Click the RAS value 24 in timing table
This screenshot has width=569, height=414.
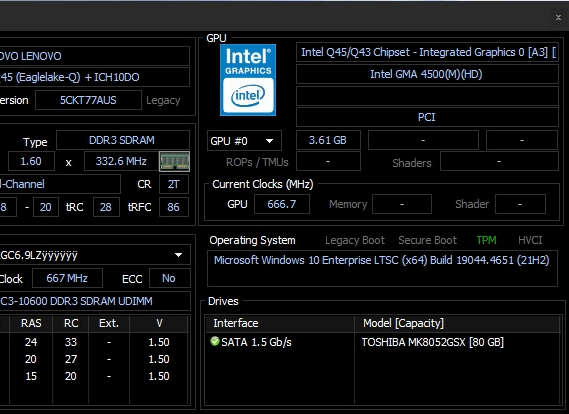(31, 342)
